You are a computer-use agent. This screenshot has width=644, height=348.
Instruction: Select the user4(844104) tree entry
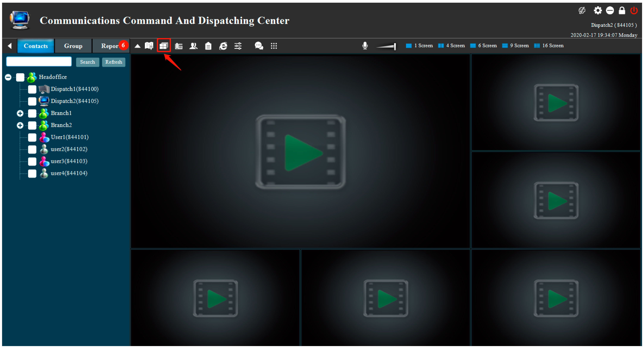69,173
